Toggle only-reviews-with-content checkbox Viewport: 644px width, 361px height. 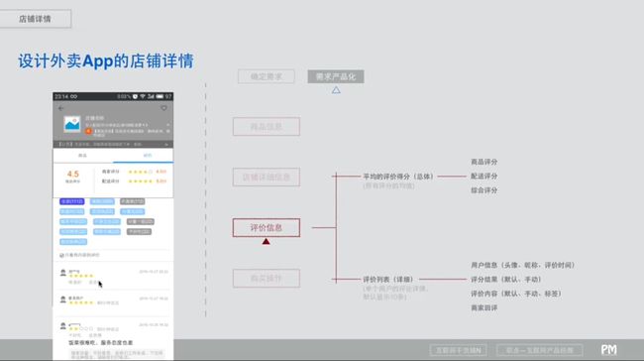tap(61, 255)
